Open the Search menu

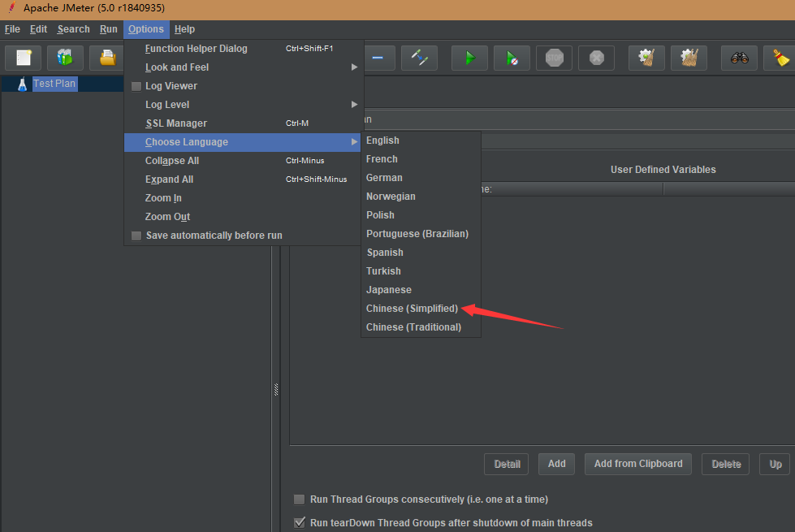pos(74,29)
